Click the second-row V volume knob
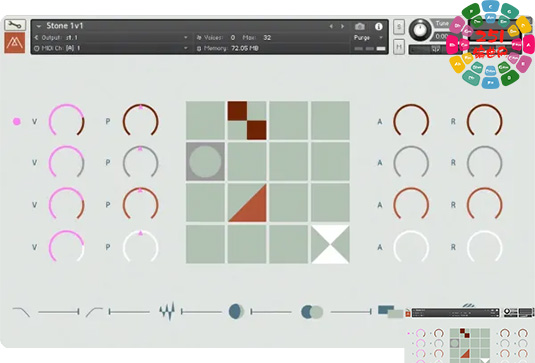 click(x=67, y=162)
